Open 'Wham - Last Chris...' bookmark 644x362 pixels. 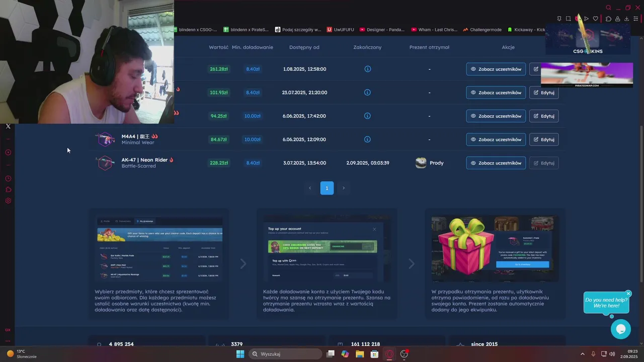[x=434, y=30]
